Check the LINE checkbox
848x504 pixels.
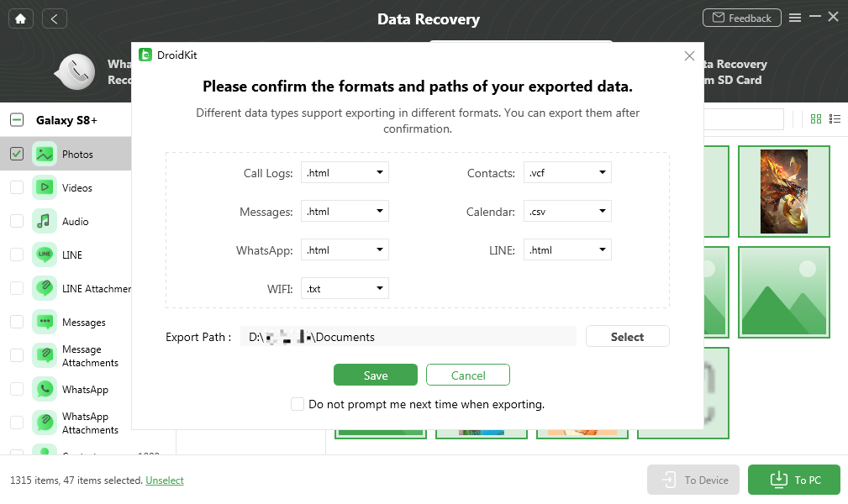17,255
